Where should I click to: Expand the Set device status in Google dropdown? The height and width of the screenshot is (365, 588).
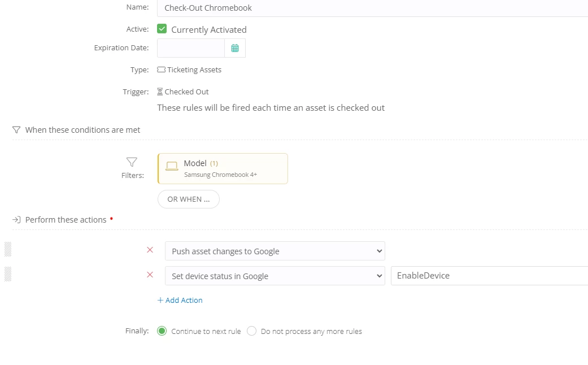(275, 276)
